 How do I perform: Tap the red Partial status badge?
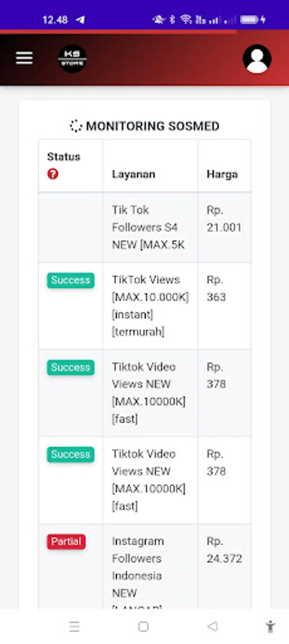pyautogui.click(x=66, y=541)
